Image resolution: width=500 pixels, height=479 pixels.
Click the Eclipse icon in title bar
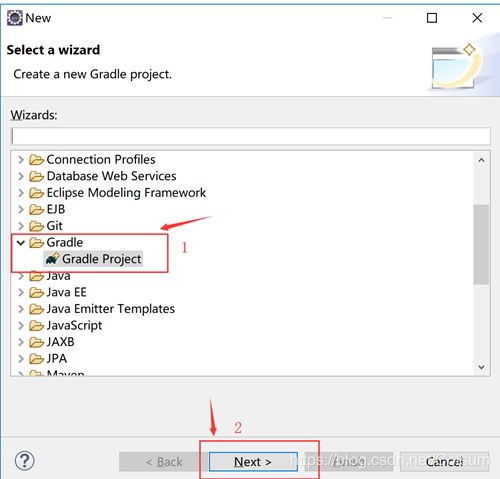(15, 18)
